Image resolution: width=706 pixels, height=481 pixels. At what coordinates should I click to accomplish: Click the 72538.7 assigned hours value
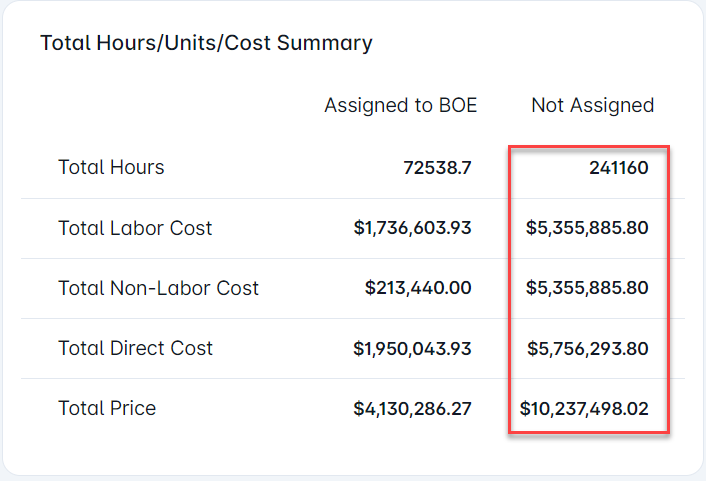(x=436, y=168)
